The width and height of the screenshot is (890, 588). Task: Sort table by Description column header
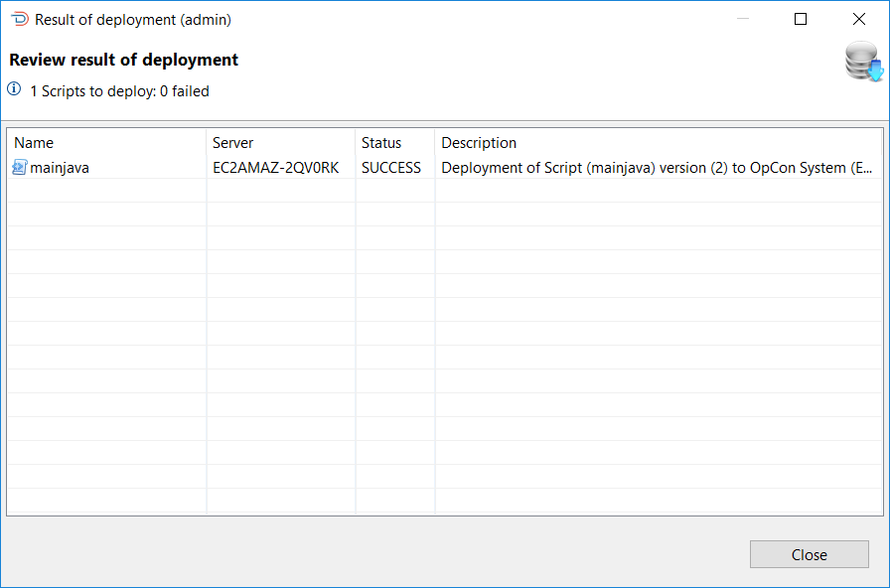pyautogui.click(x=659, y=142)
